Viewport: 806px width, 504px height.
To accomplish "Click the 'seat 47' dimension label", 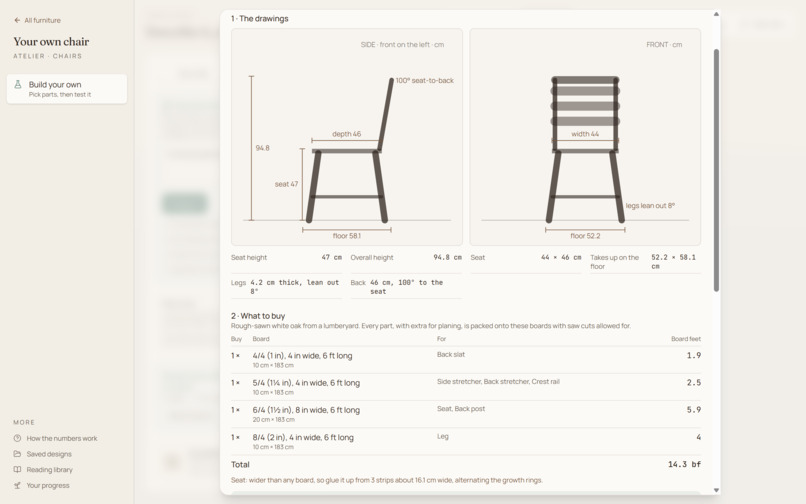I will click(x=286, y=184).
